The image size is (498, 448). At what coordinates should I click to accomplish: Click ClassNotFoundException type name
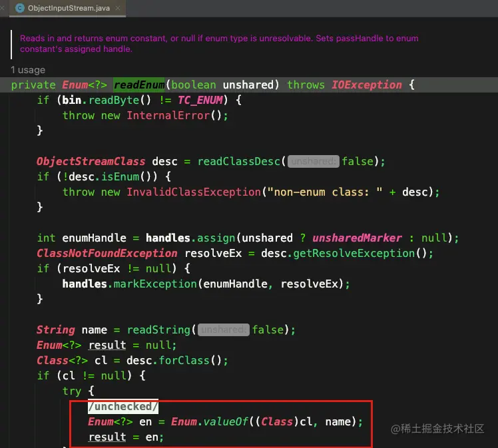pos(107,254)
